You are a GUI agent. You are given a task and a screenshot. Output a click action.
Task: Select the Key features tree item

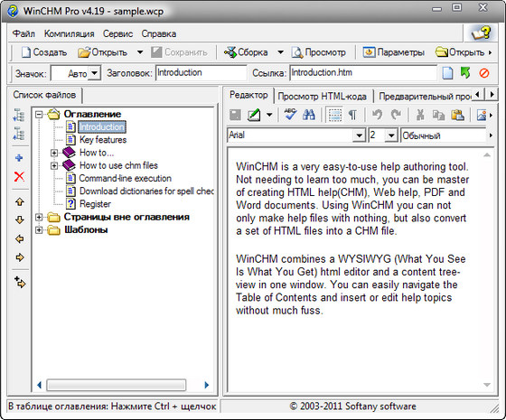click(103, 140)
